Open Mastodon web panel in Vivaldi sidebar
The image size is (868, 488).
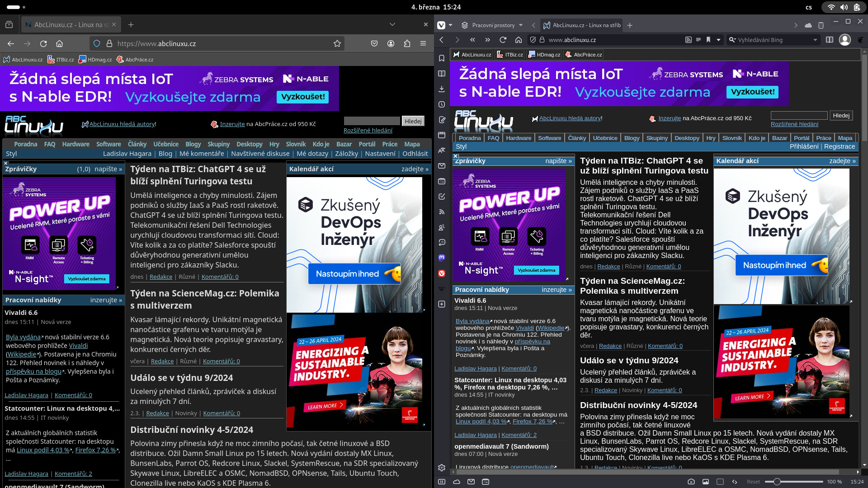pos(442,258)
